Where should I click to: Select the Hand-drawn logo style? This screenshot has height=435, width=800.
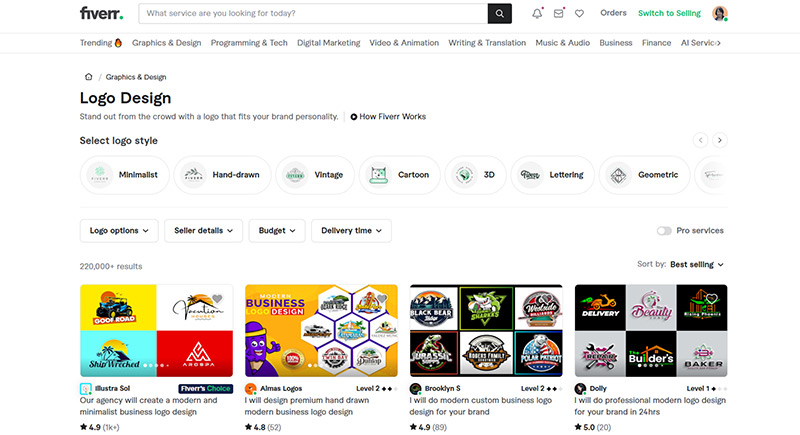coord(222,175)
